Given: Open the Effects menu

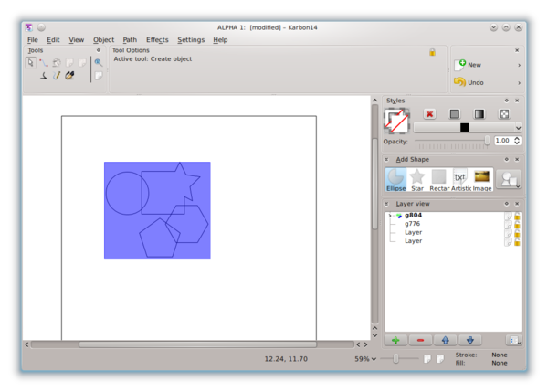Looking at the screenshot, I should [157, 40].
